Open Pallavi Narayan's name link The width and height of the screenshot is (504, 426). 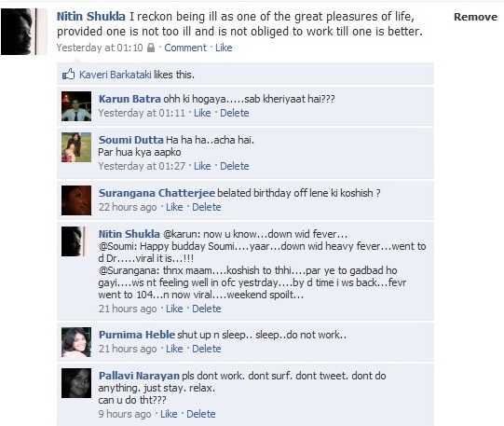pyautogui.click(x=139, y=376)
